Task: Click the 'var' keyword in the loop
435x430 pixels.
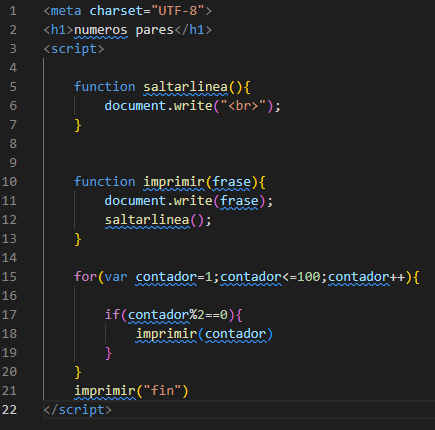Action: pos(116,277)
